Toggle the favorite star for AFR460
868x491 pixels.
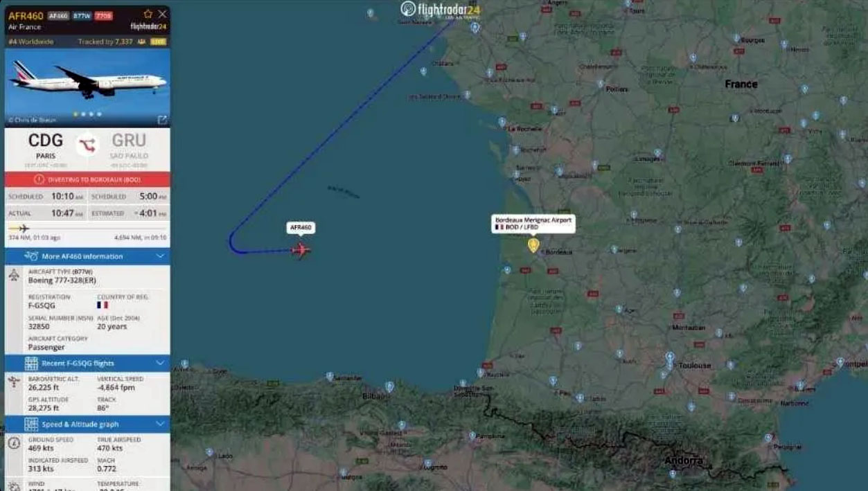[x=148, y=14]
